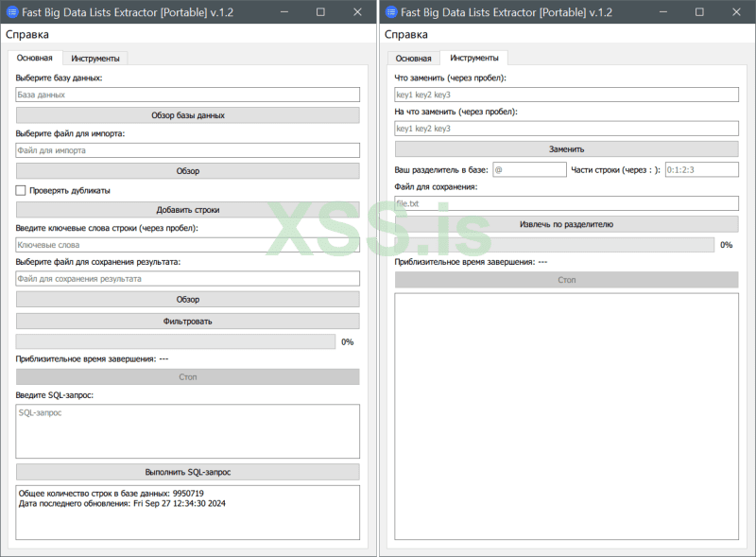Click Ваш разделитель в базе label
Image resolution: width=756 pixels, height=557 pixels.
click(x=441, y=170)
